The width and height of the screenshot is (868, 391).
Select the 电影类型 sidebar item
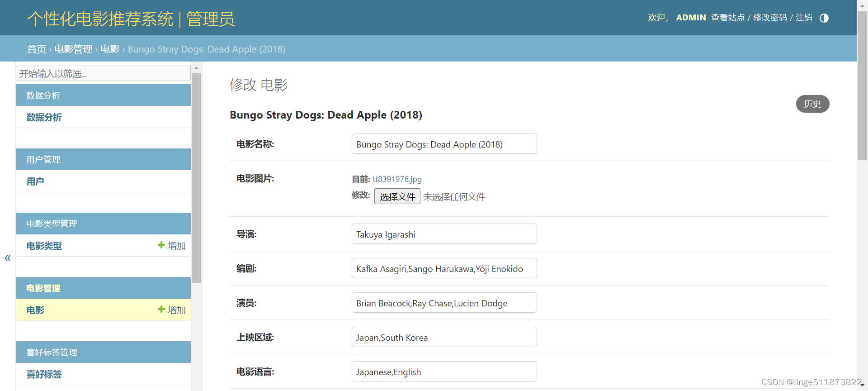click(44, 246)
